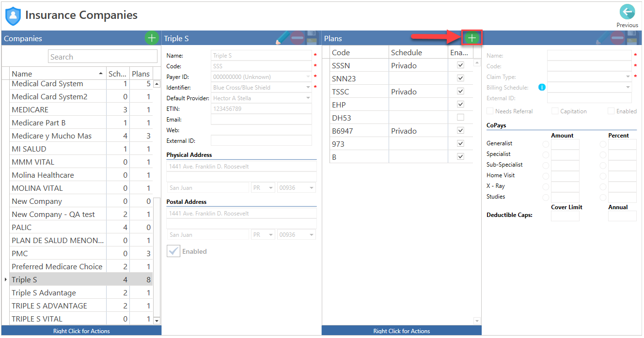Click the Insurance Companies shield icon
The height and width of the screenshot is (338, 644).
tap(13, 16)
